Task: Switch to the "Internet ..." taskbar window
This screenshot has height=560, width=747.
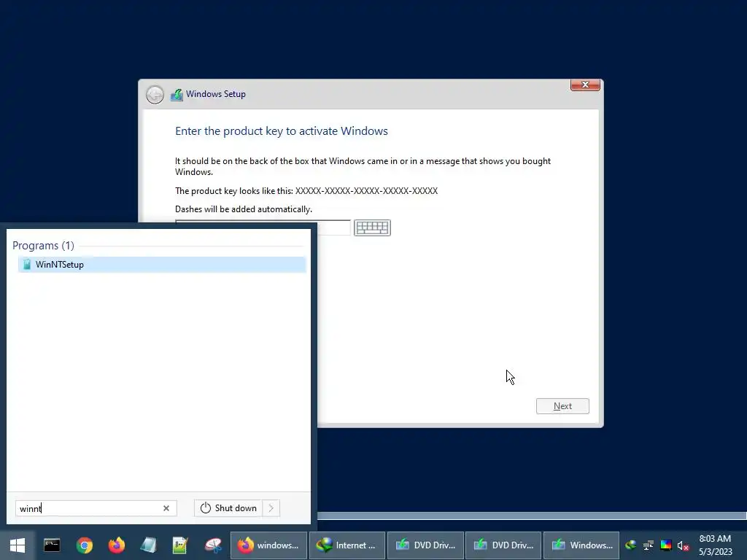Action: coord(347,545)
